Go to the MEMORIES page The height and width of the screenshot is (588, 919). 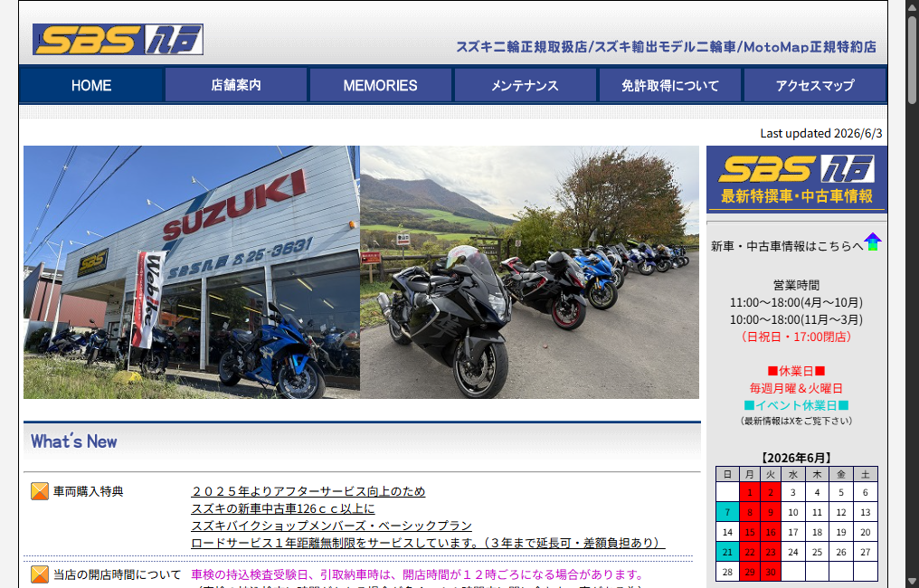(381, 86)
